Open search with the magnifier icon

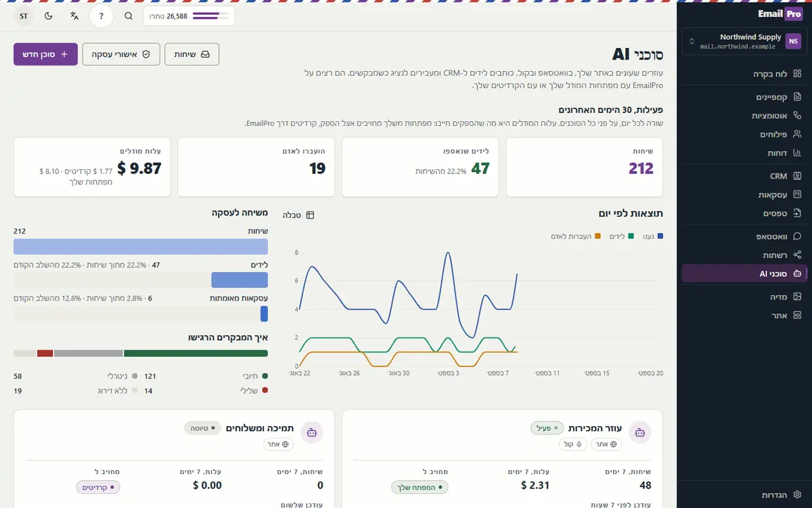(129, 16)
